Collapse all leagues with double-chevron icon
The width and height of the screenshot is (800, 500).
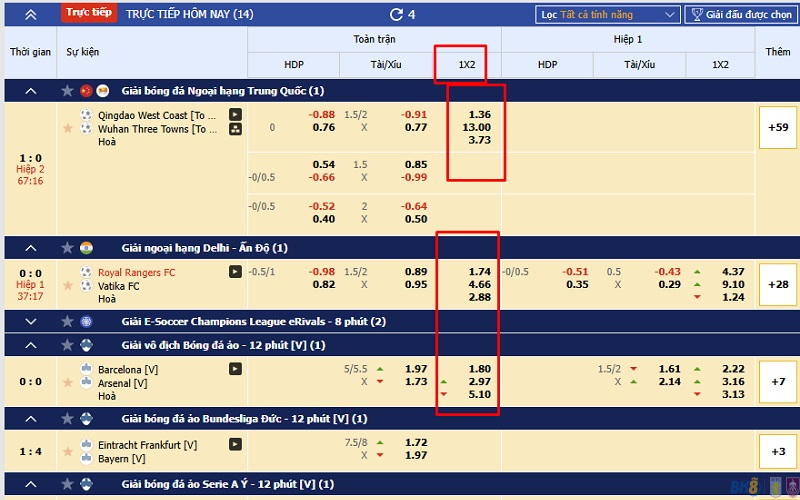30,14
